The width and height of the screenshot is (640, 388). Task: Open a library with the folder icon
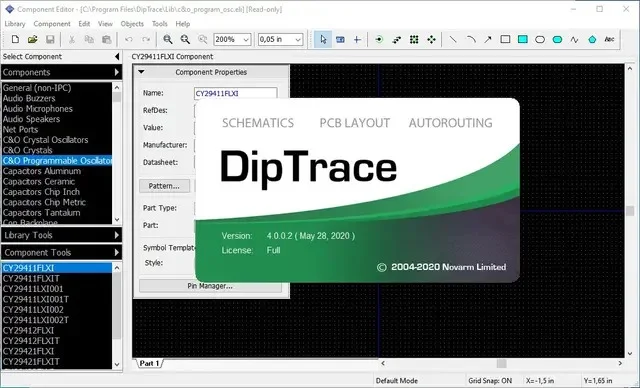tap(33, 39)
